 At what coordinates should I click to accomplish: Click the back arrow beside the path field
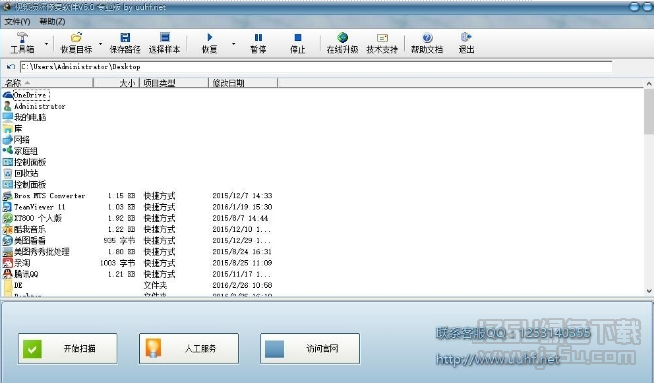click(x=10, y=67)
